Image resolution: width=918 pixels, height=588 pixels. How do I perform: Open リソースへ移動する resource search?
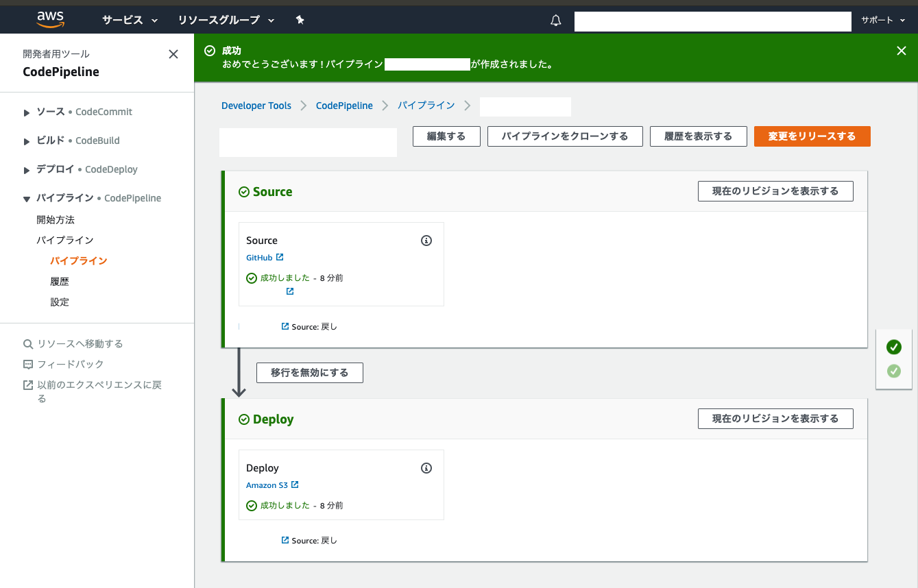pyautogui.click(x=80, y=344)
